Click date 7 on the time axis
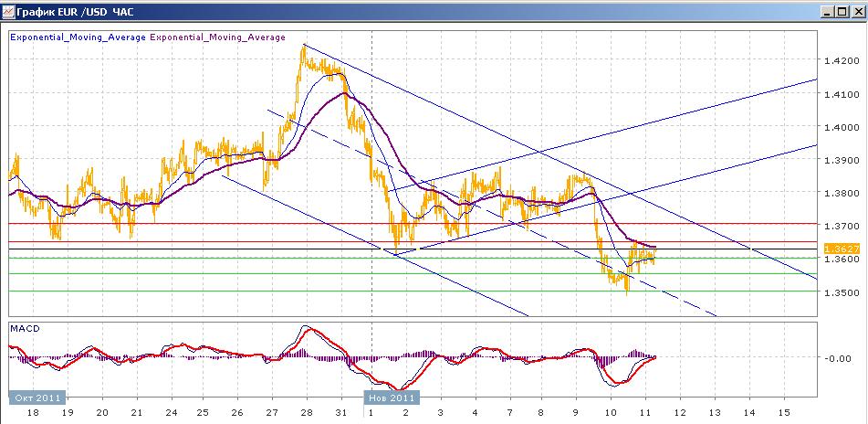The height and width of the screenshot is (424, 868). [x=509, y=413]
